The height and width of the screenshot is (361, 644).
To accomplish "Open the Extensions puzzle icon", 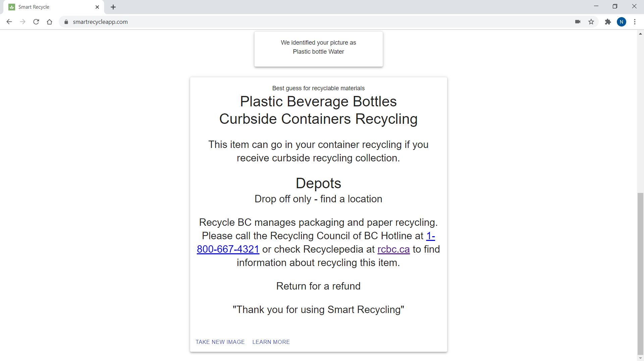I will tap(608, 22).
